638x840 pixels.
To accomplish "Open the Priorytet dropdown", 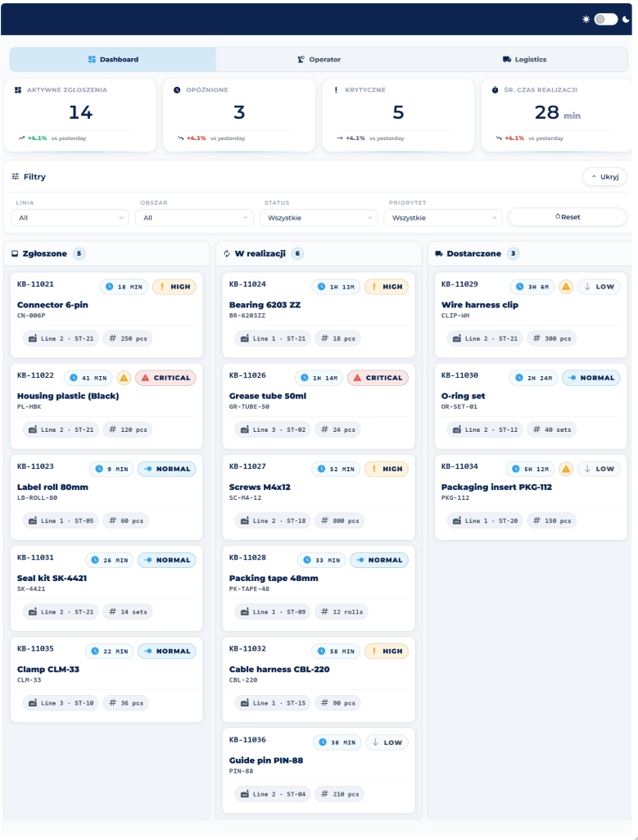I will click(x=442, y=217).
